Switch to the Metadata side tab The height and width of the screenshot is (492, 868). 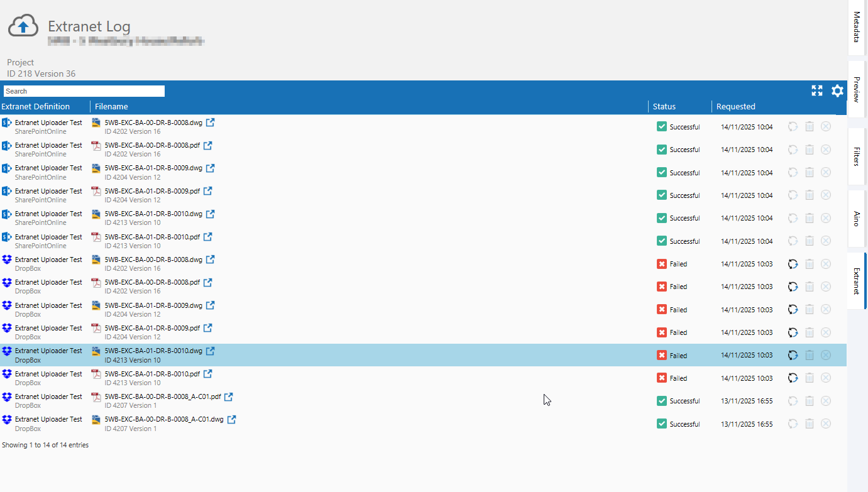[x=857, y=26]
